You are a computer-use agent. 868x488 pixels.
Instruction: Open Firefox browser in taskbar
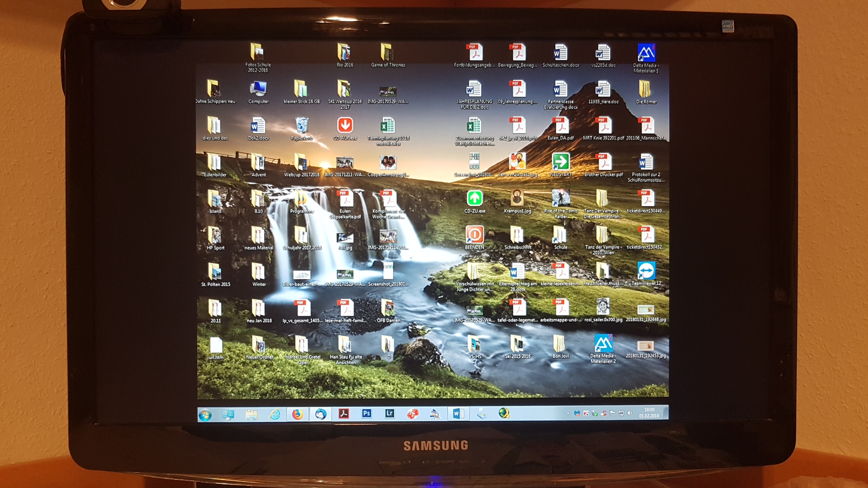coord(297,414)
